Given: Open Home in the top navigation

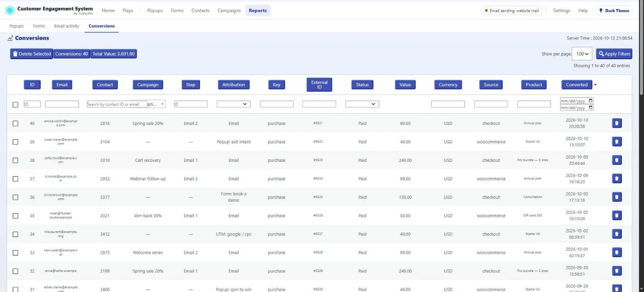Looking at the screenshot, I should point(108,11).
